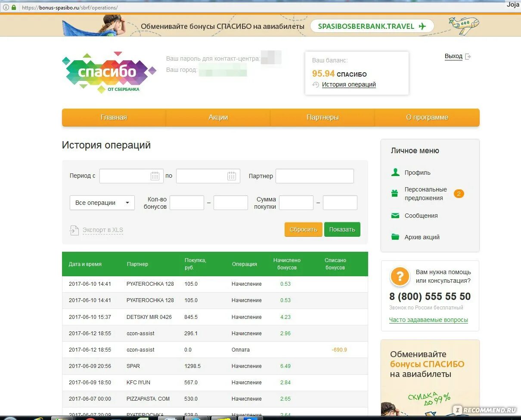
Task: Click the clock icon beside История операций link
Action: tap(316, 85)
